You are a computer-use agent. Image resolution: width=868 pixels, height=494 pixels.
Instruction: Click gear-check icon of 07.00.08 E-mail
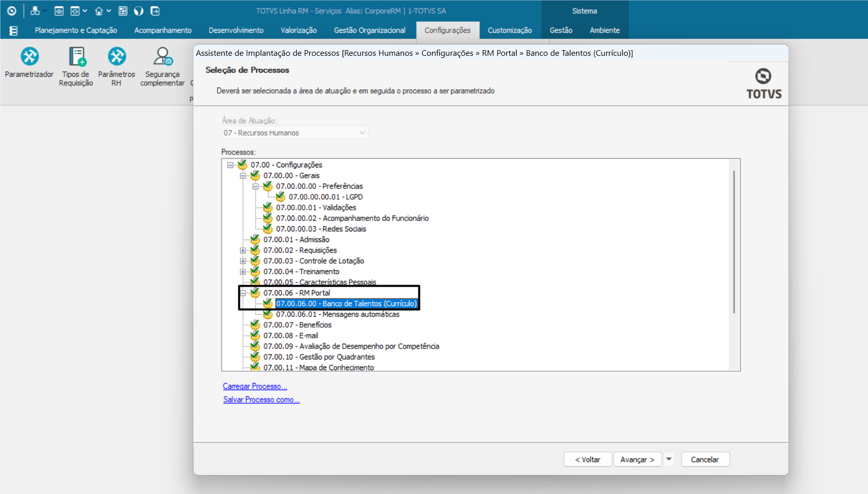(x=255, y=335)
